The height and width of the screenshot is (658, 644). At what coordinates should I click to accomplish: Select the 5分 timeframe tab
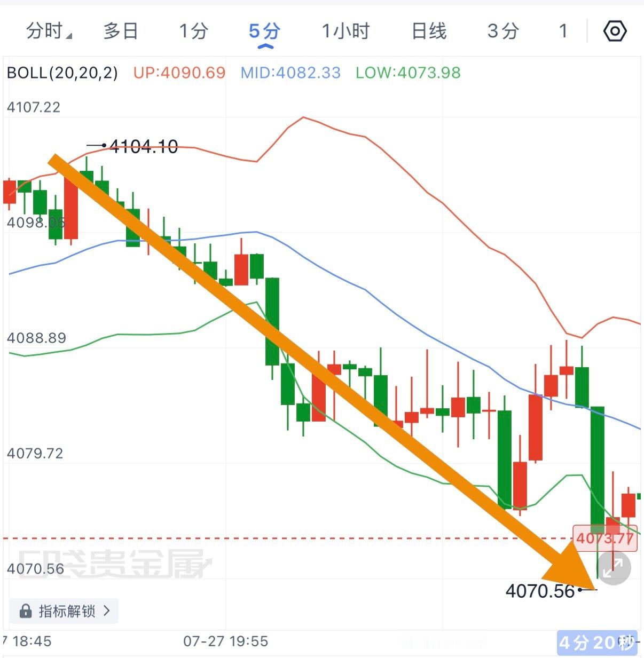[265, 31]
